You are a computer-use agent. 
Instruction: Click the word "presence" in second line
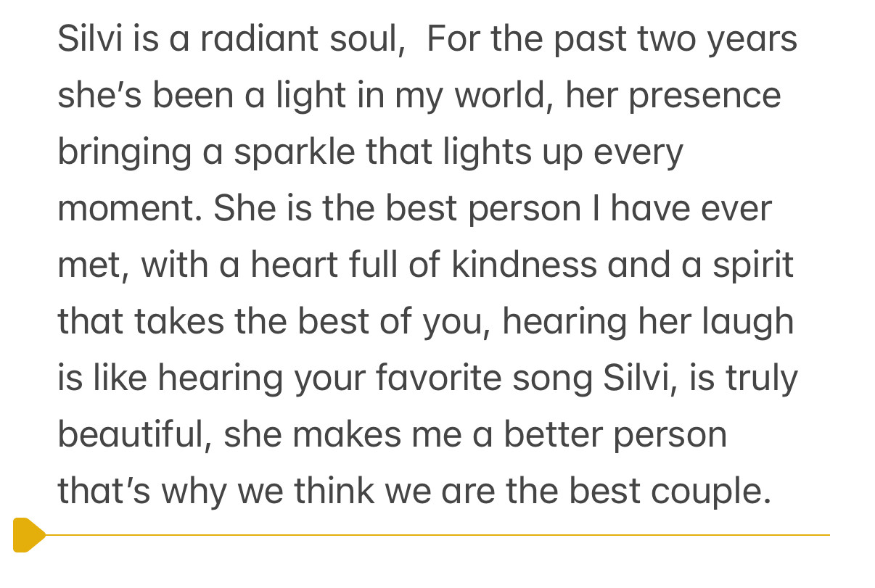click(704, 96)
